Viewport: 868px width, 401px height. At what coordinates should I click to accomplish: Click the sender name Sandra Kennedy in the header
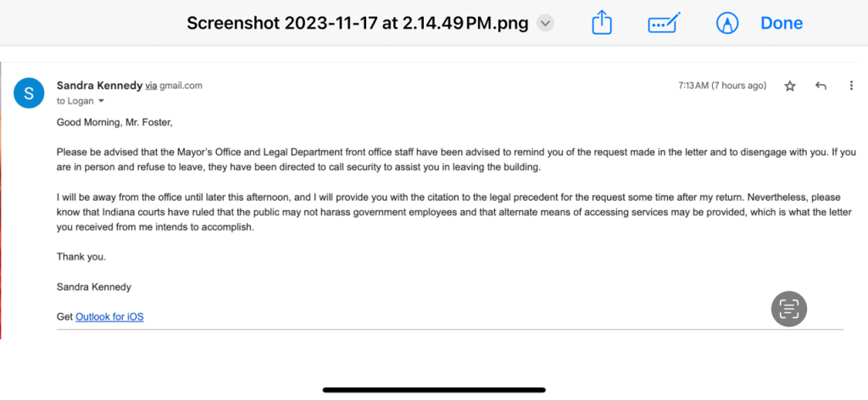98,86
